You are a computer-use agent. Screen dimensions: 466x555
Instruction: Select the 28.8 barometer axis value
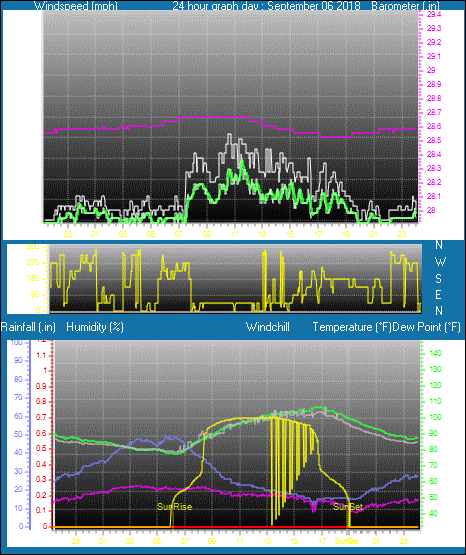click(434, 98)
